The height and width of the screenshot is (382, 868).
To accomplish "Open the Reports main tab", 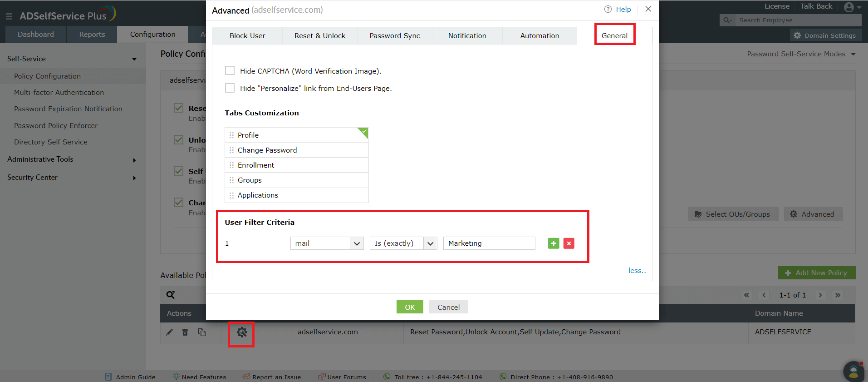I will pos(92,35).
